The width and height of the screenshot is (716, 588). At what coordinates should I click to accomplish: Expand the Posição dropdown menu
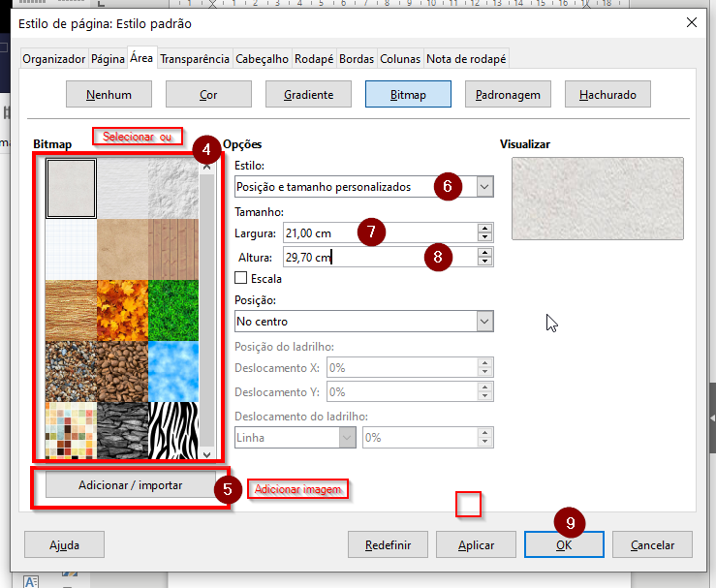tap(484, 322)
